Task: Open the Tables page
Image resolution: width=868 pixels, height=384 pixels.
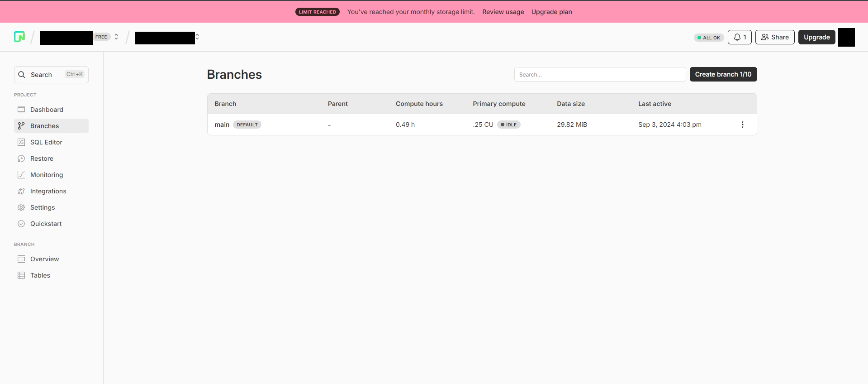Action: point(51,275)
